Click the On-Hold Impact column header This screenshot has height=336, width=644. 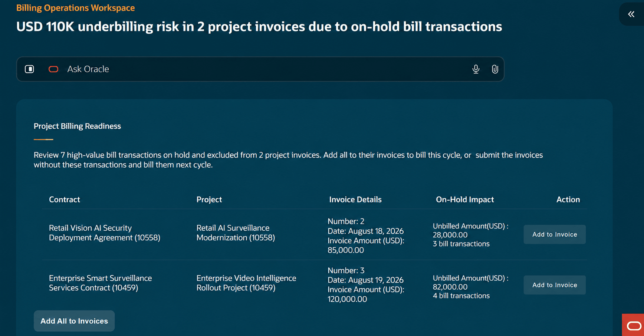coord(465,200)
